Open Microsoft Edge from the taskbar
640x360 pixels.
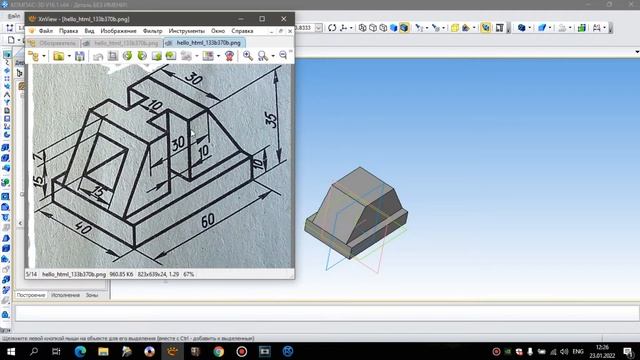tap(80, 351)
